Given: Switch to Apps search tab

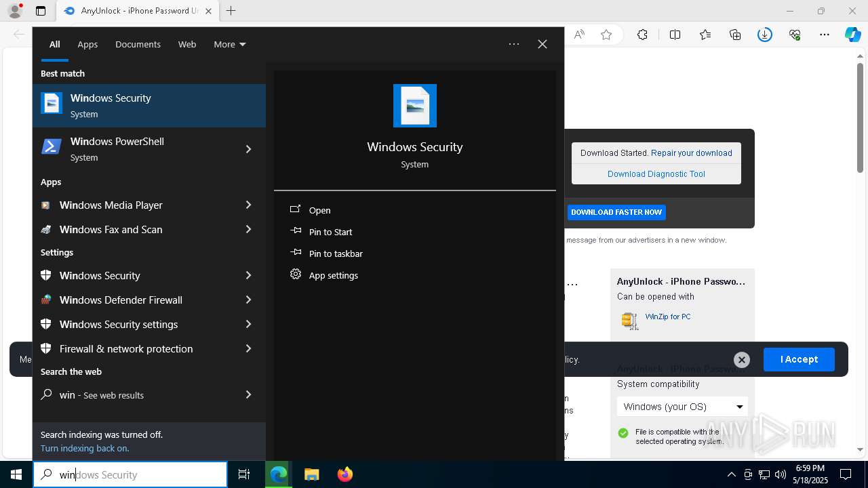Looking at the screenshot, I should pyautogui.click(x=87, y=44).
